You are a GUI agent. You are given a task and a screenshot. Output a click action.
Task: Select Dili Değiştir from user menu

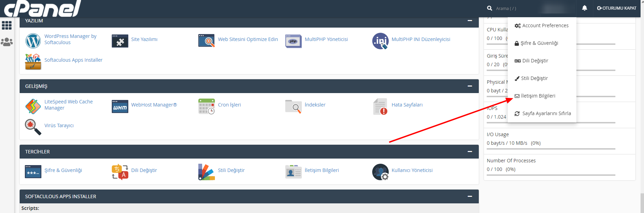point(542,61)
